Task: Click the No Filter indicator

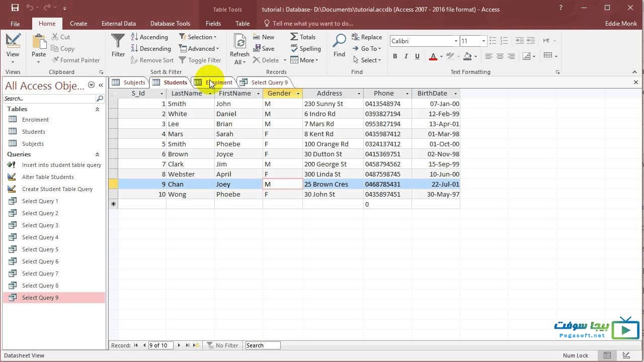Action: [222, 345]
